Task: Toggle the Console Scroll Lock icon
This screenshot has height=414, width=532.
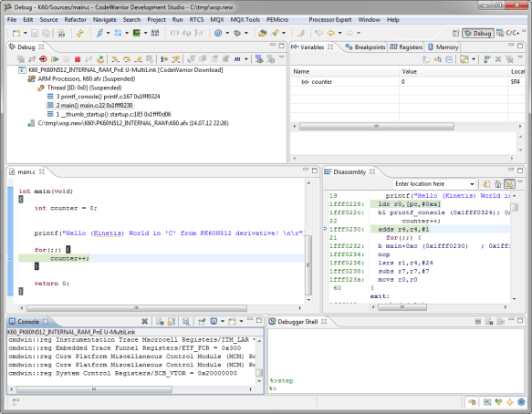Action: [172, 321]
